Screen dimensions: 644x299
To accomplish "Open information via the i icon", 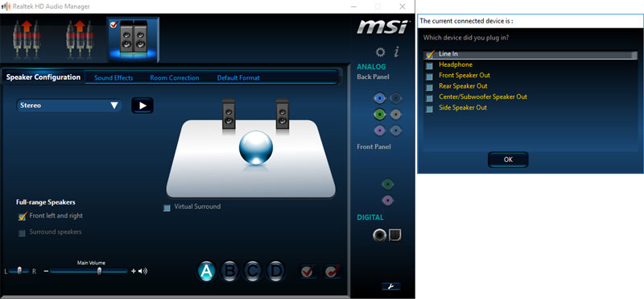I will pyautogui.click(x=397, y=52).
